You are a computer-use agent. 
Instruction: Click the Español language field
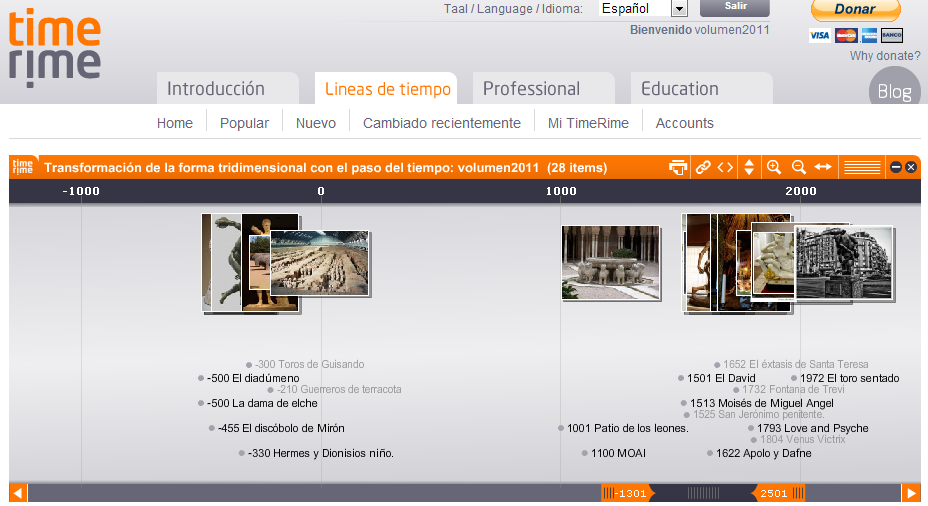634,9
